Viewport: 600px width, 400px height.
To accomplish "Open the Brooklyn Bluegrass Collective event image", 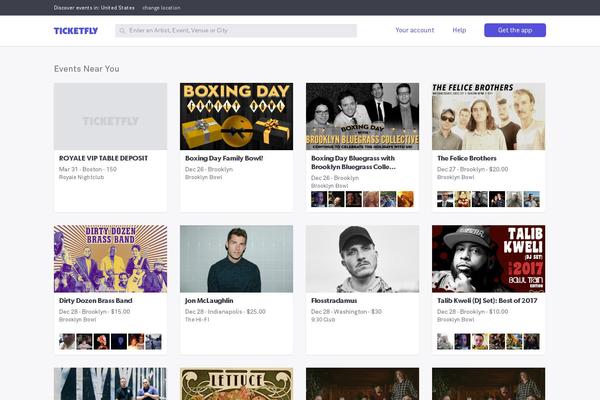I will tap(362, 116).
